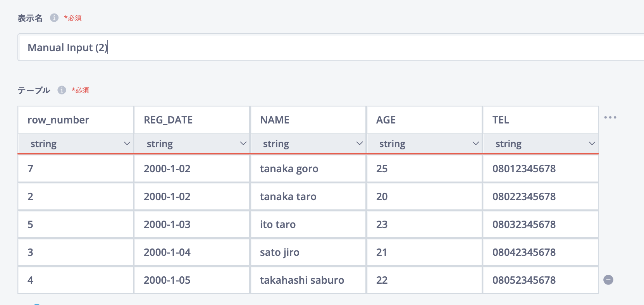Remove the last row with minus icon
The image size is (644, 305).
pyautogui.click(x=608, y=280)
